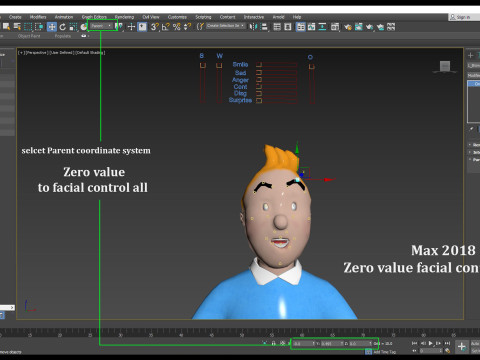
Task: Open the Arnold menu
Action: [x=278, y=17]
